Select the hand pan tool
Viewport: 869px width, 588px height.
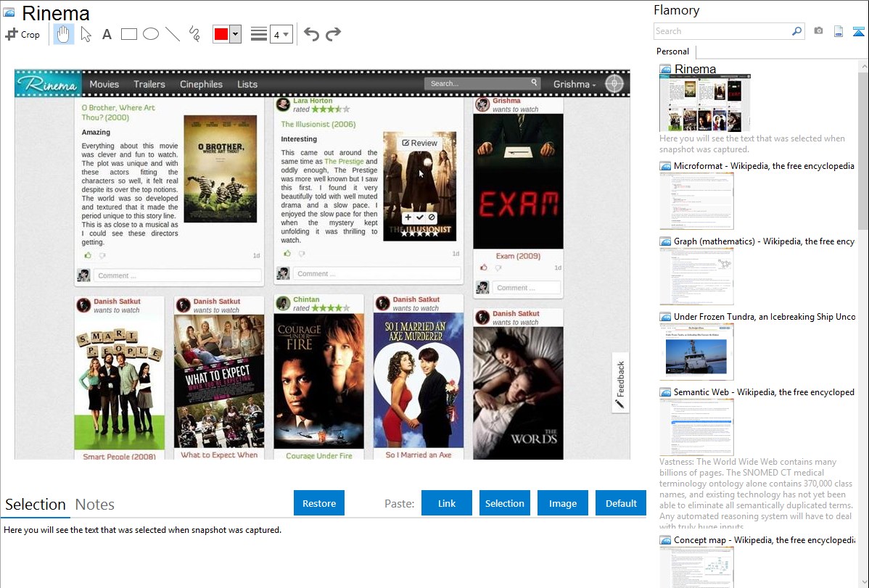click(x=63, y=34)
